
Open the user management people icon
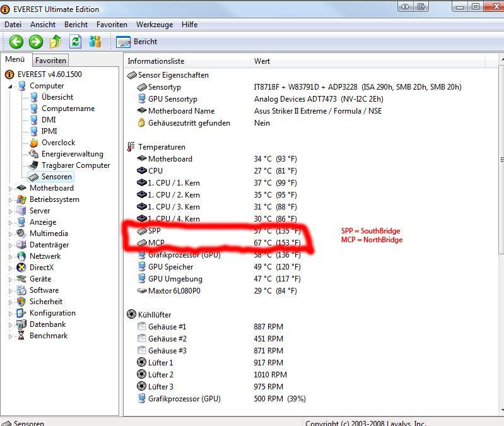95,42
